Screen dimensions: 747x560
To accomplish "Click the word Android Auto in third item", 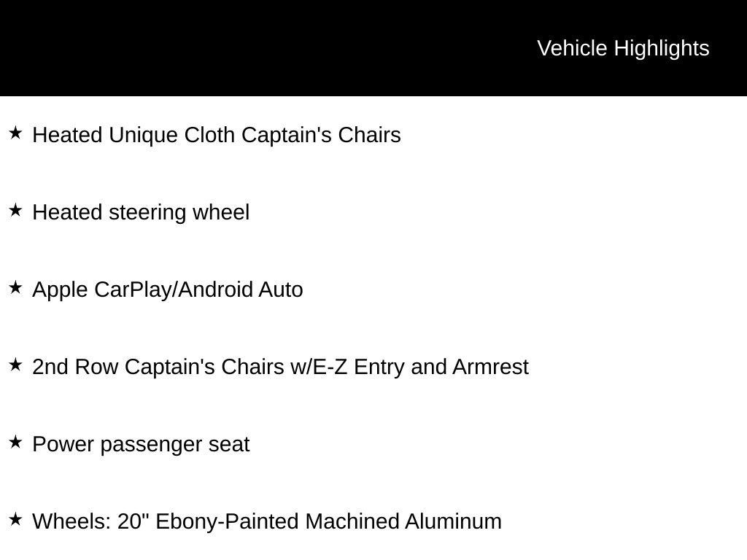I will (241, 289).
